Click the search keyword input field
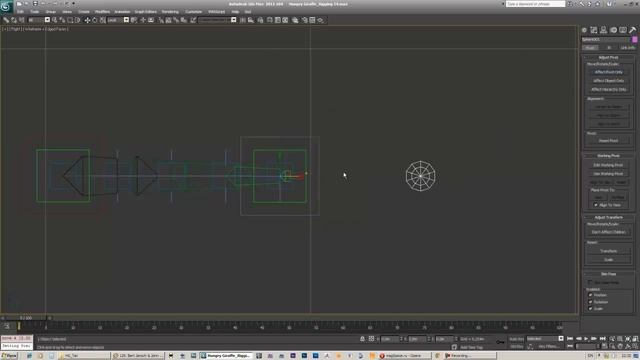The image size is (640, 360). click(535, 4)
